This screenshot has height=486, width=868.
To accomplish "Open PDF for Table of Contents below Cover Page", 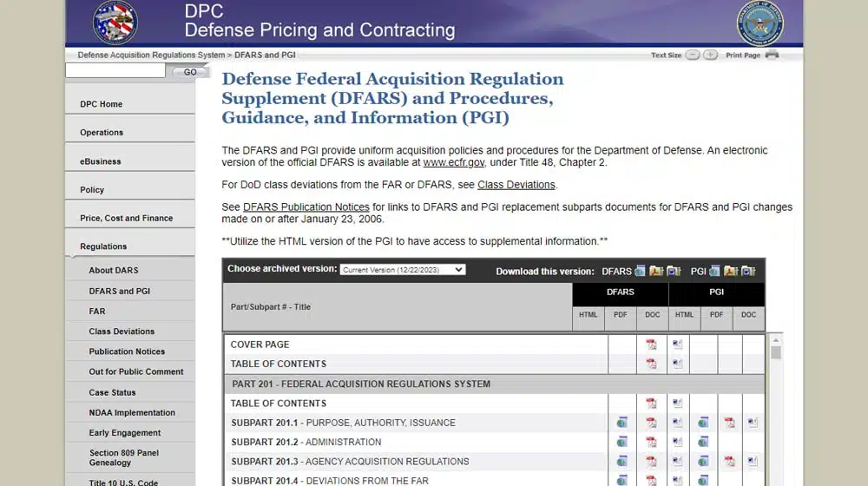I will pyautogui.click(x=651, y=364).
